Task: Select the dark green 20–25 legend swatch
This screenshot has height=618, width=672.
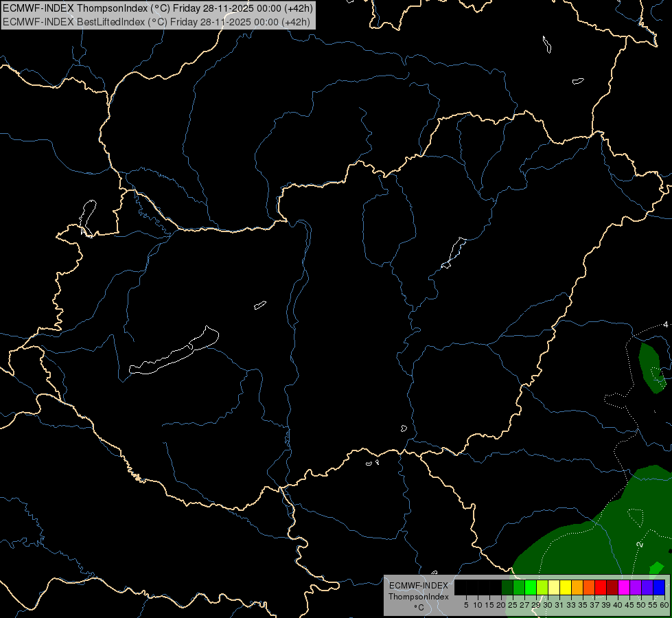Action: point(507,588)
